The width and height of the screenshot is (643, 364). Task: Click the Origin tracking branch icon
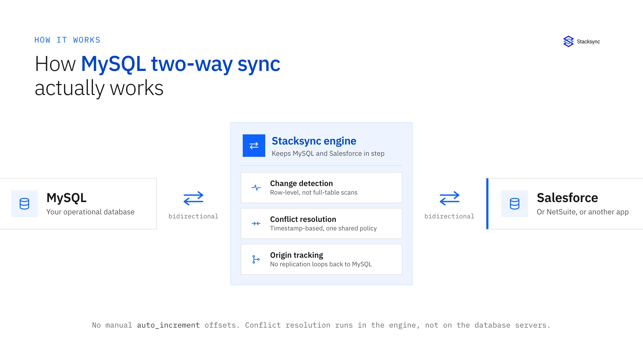click(x=256, y=259)
